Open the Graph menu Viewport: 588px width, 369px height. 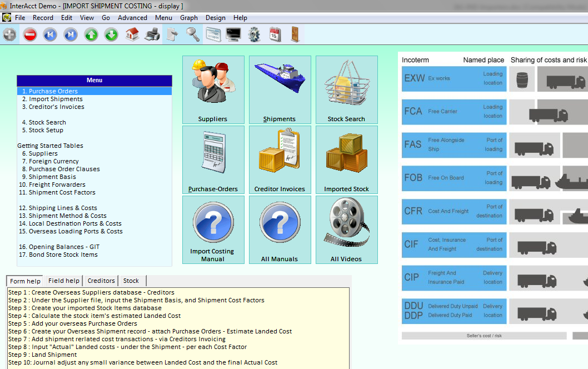188,18
